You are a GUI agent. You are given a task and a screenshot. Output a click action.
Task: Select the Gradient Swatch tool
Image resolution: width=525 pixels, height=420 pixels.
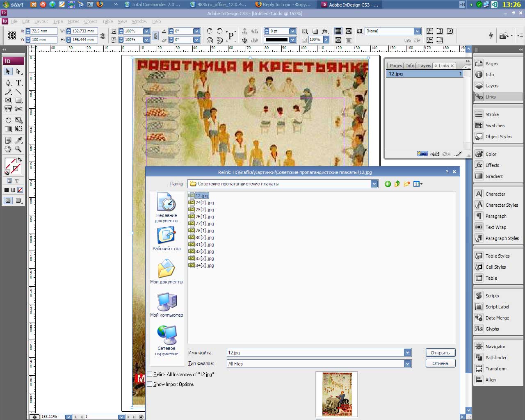pos(8,129)
